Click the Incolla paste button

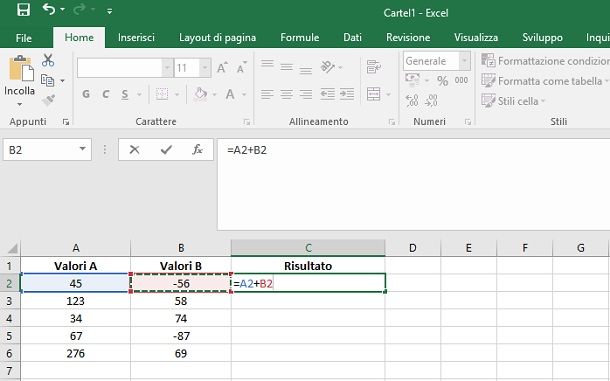coord(20,75)
